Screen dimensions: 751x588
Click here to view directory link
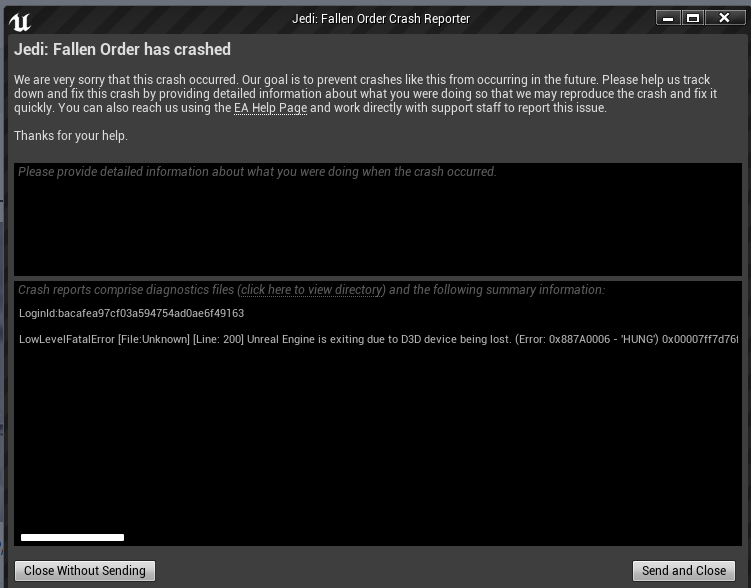pyautogui.click(x=312, y=290)
